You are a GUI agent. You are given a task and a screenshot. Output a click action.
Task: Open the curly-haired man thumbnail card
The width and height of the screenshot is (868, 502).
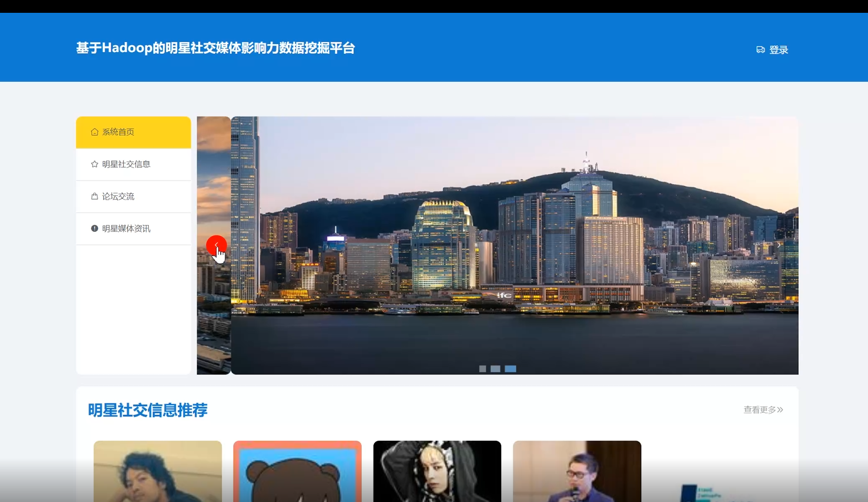click(158, 471)
